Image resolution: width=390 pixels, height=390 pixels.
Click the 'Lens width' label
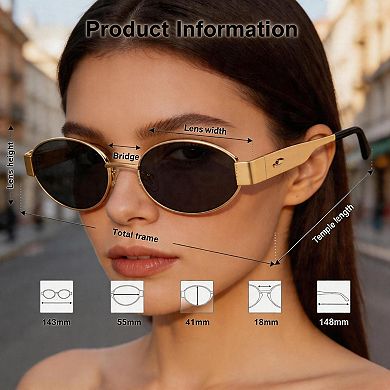pos(205,129)
